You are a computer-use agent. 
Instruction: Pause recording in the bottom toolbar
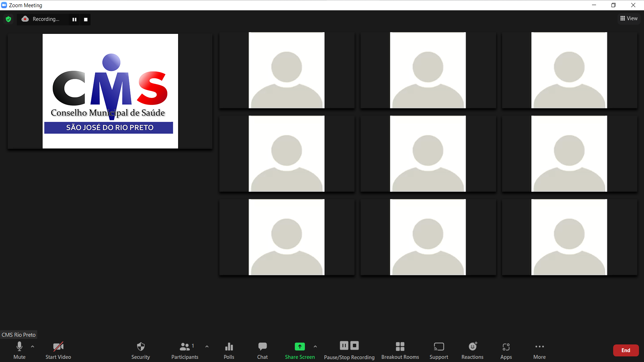coord(344,346)
